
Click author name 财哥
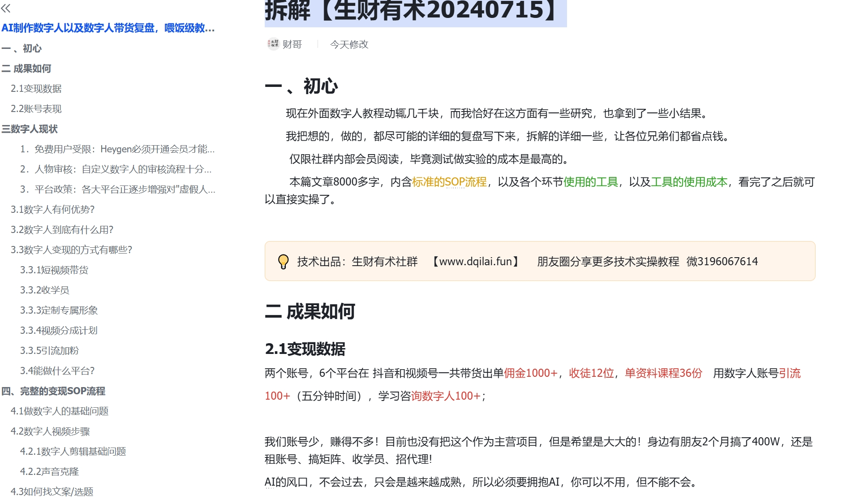click(x=292, y=44)
